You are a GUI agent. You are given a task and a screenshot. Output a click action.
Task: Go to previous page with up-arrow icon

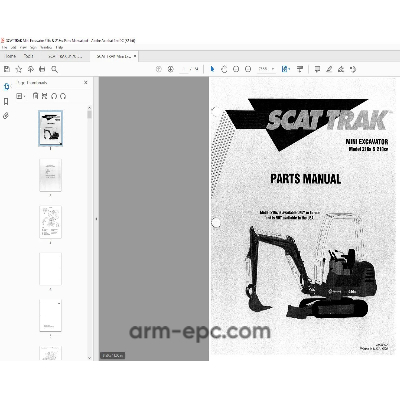coord(159,69)
